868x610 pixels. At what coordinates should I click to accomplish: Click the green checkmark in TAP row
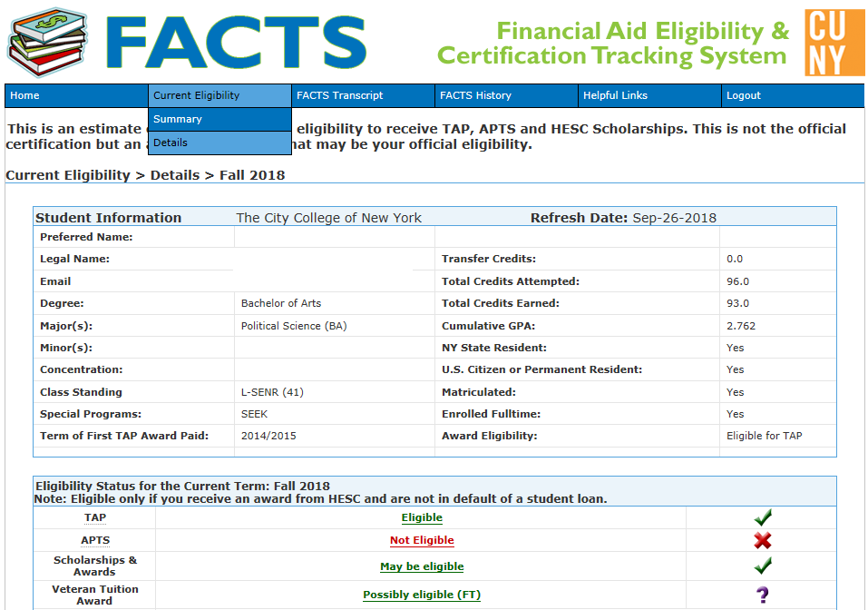click(762, 517)
